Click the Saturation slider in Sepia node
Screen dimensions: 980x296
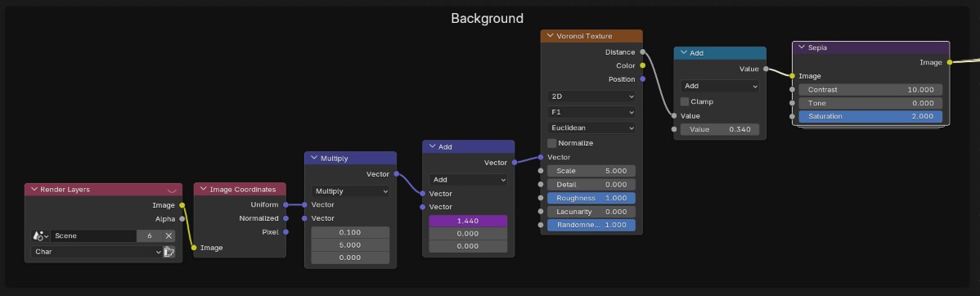pos(870,117)
